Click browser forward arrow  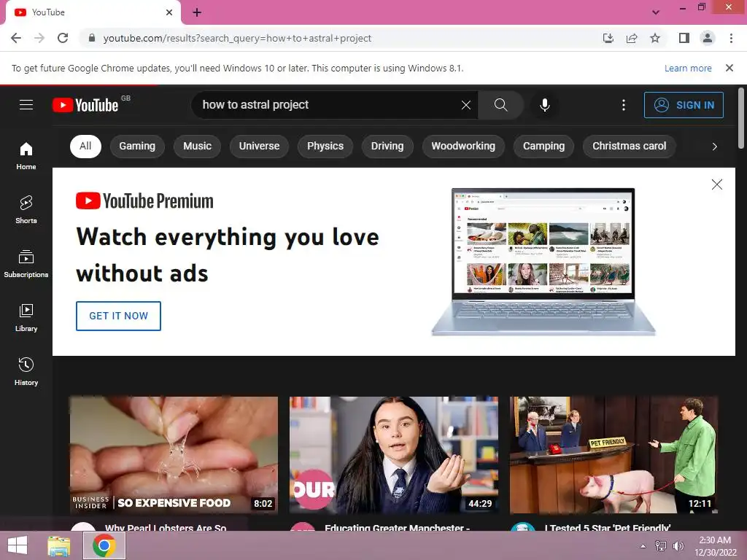(39, 38)
